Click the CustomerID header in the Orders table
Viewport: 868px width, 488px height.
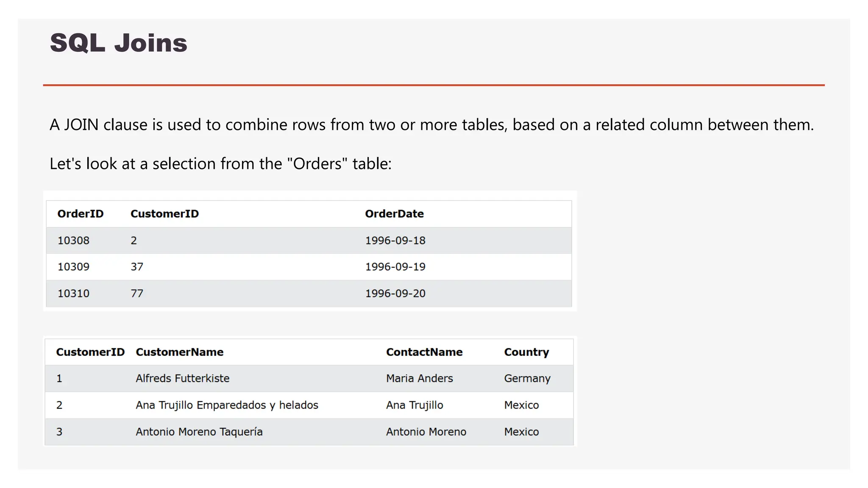coord(164,214)
